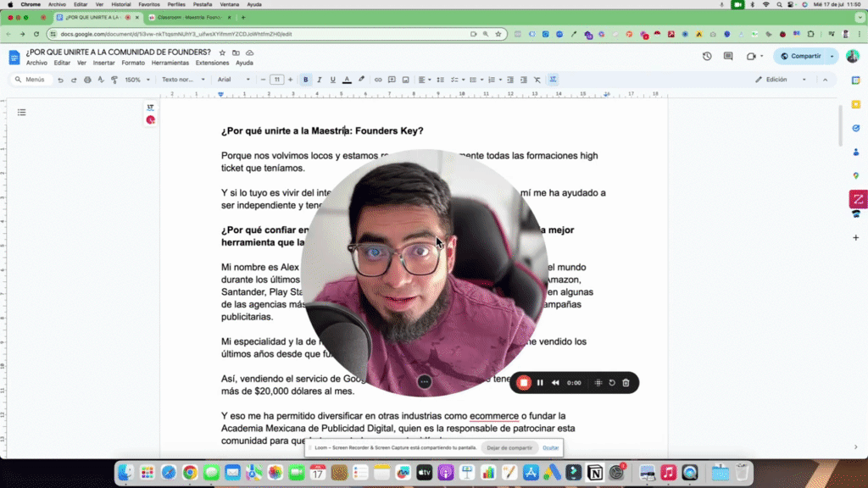868x488 pixels.
Task: Toggle bold formatting button
Action: point(305,80)
